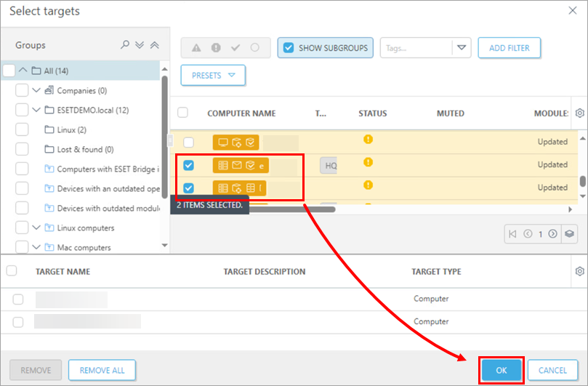The width and height of the screenshot is (588, 386).
Task: Sort by the Computer Name column header
Action: (241, 113)
